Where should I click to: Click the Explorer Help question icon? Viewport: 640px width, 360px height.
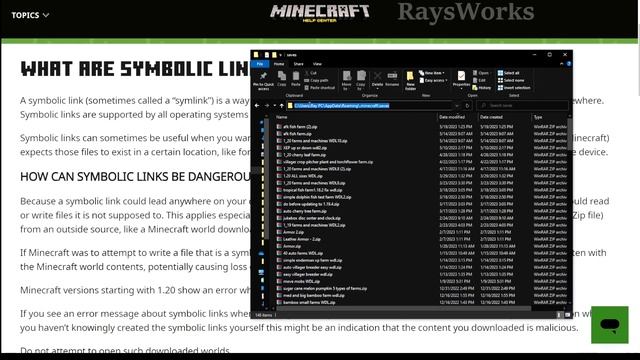(569, 64)
